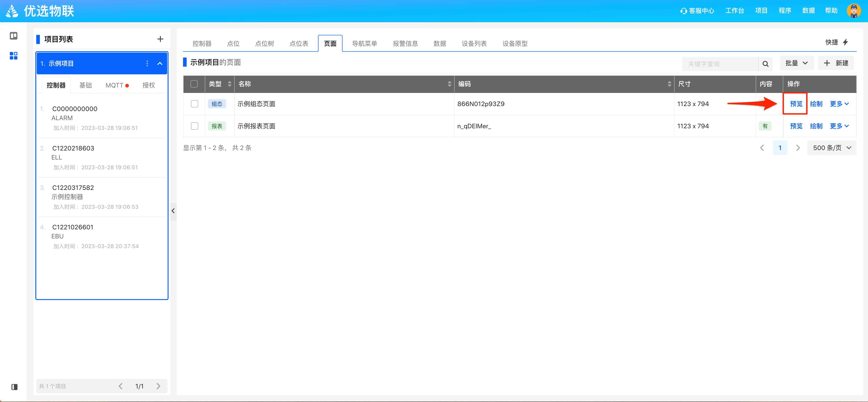Sort table by 编码 column
The image size is (868, 402).
click(669, 84)
